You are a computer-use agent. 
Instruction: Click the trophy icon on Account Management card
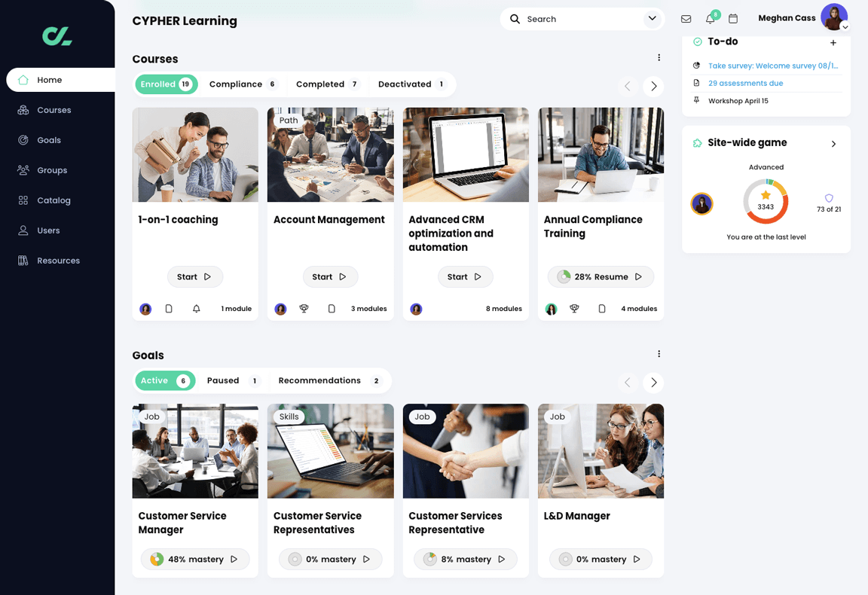[x=304, y=308]
